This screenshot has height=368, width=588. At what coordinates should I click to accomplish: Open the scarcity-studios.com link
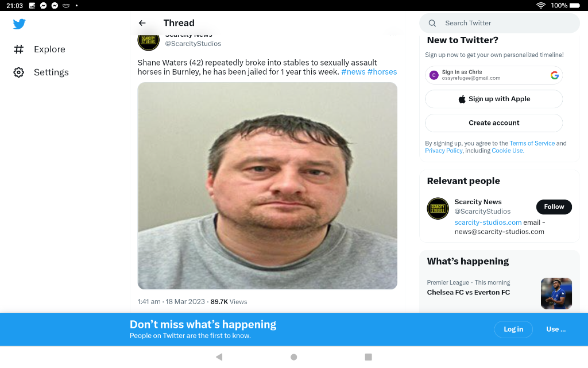click(488, 223)
